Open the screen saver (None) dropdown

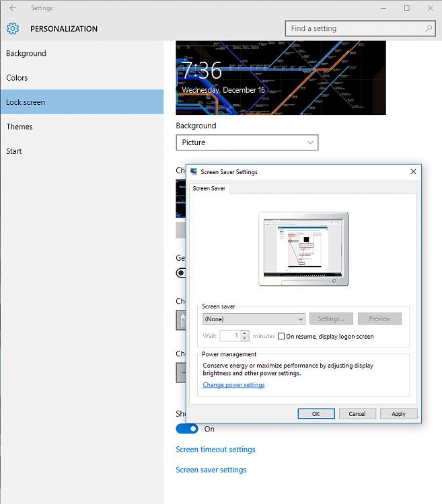[254, 319]
